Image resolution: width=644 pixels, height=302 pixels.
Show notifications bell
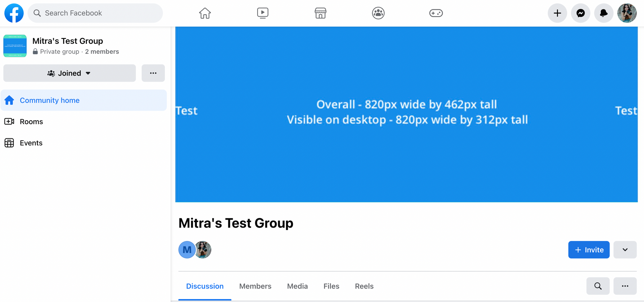click(604, 13)
